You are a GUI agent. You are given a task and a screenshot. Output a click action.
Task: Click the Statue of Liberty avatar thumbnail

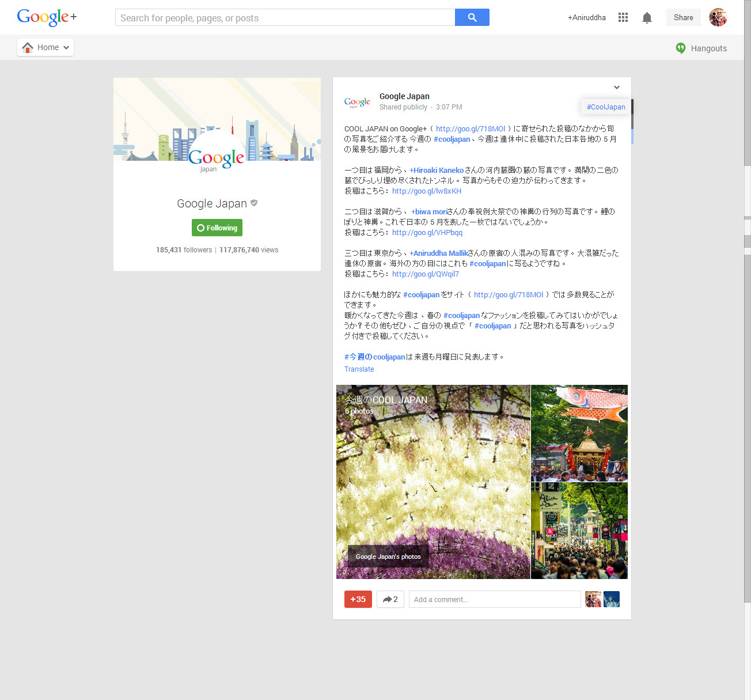pos(612,599)
